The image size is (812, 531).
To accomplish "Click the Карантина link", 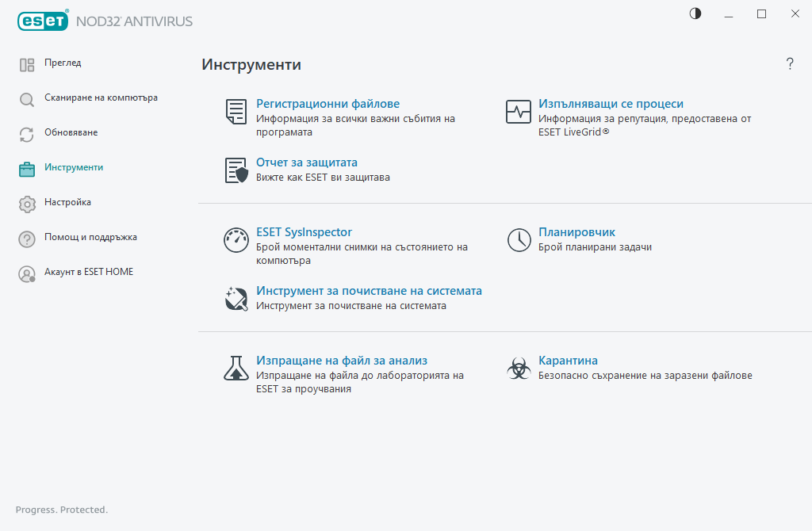I will coord(568,360).
